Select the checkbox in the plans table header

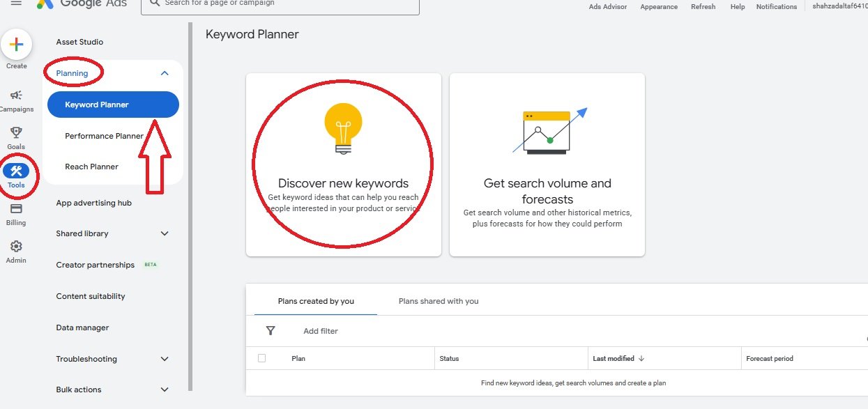click(x=261, y=357)
